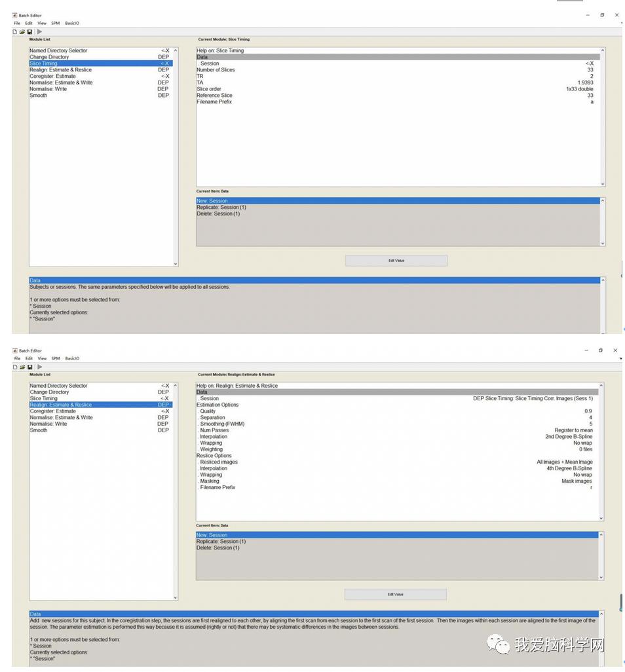Open Edit menu in lower Batch Editor

[29, 358]
